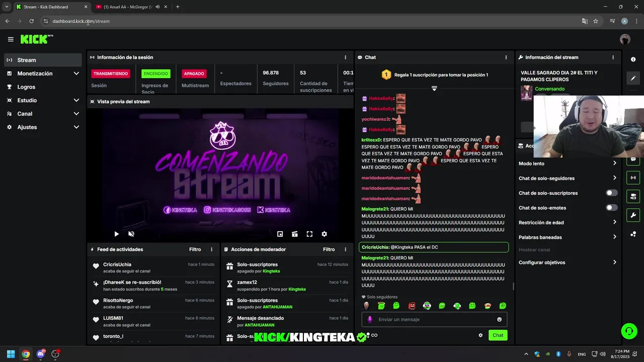
Task: Click Kingteka in zamex12 suspension row
Action: 297,289
